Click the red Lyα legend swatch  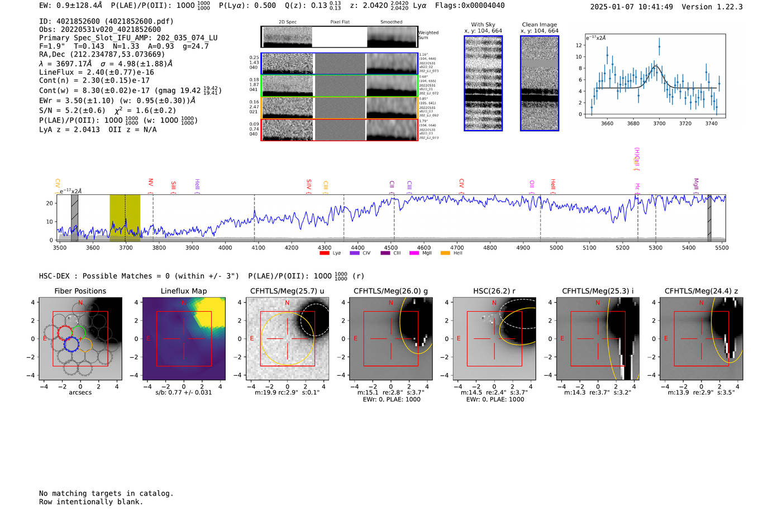(324, 253)
